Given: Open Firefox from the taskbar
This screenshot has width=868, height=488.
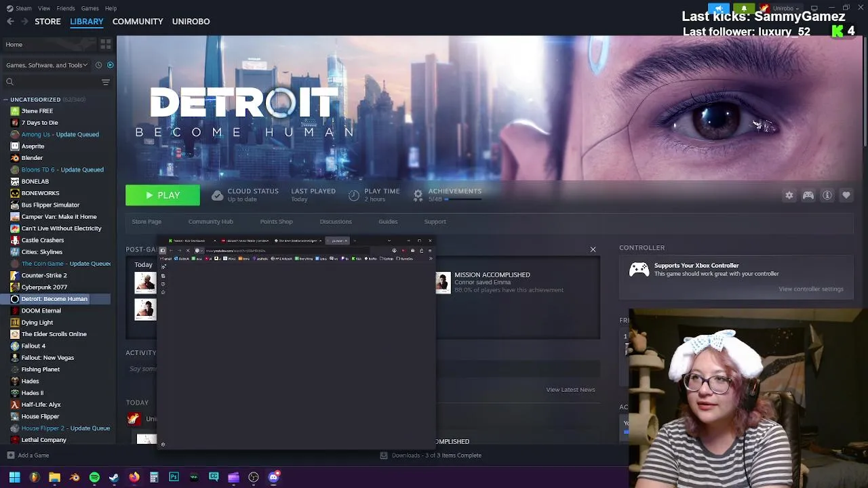Looking at the screenshot, I should 134,477.
